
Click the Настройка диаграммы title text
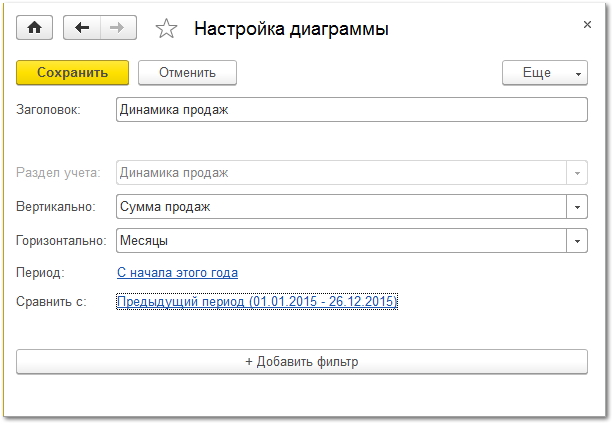coord(291,29)
